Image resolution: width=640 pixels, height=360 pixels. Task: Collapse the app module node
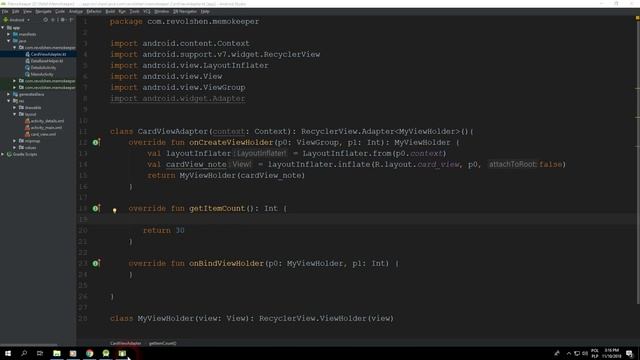pos(3,28)
